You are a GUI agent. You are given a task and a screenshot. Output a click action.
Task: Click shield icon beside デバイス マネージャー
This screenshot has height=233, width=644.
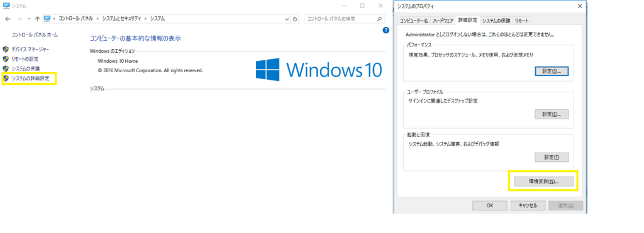point(6,49)
